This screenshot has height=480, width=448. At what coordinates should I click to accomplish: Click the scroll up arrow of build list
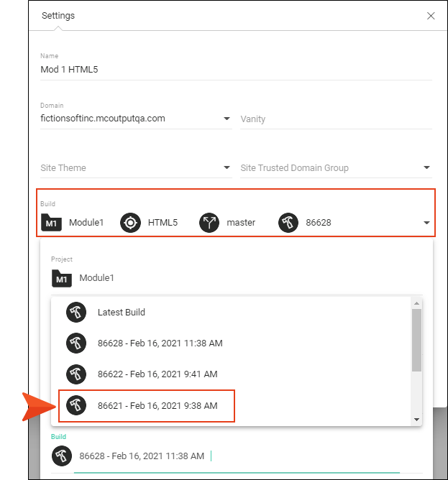tap(416, 303)
